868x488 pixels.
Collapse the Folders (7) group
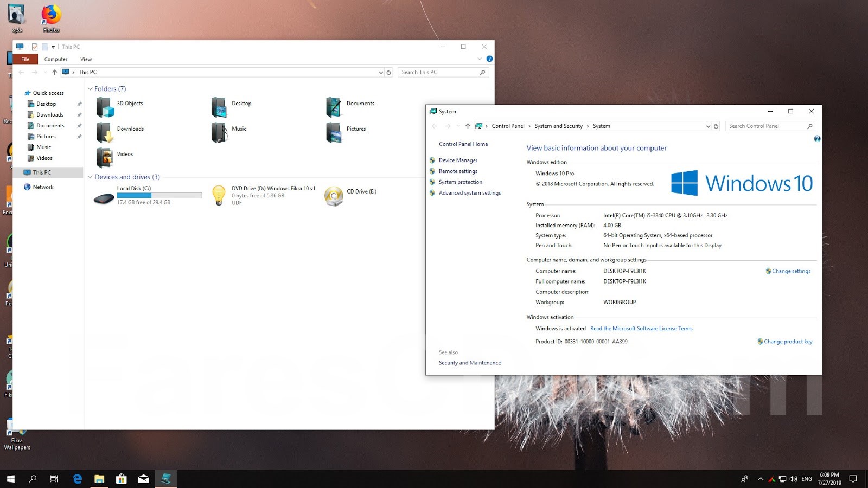tap(90, 89)
